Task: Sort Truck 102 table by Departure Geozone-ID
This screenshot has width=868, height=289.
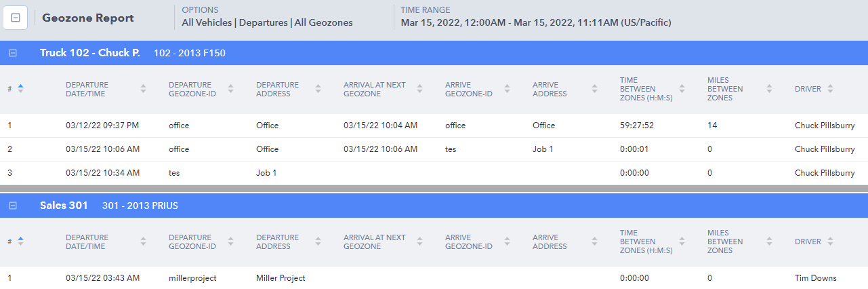Action: pos(230,89)
